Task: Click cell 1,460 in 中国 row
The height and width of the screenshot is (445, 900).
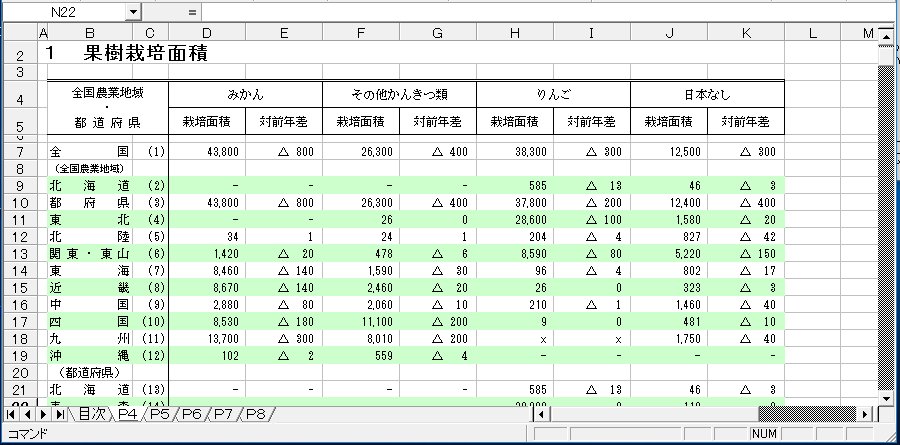Action: point(669,305)
